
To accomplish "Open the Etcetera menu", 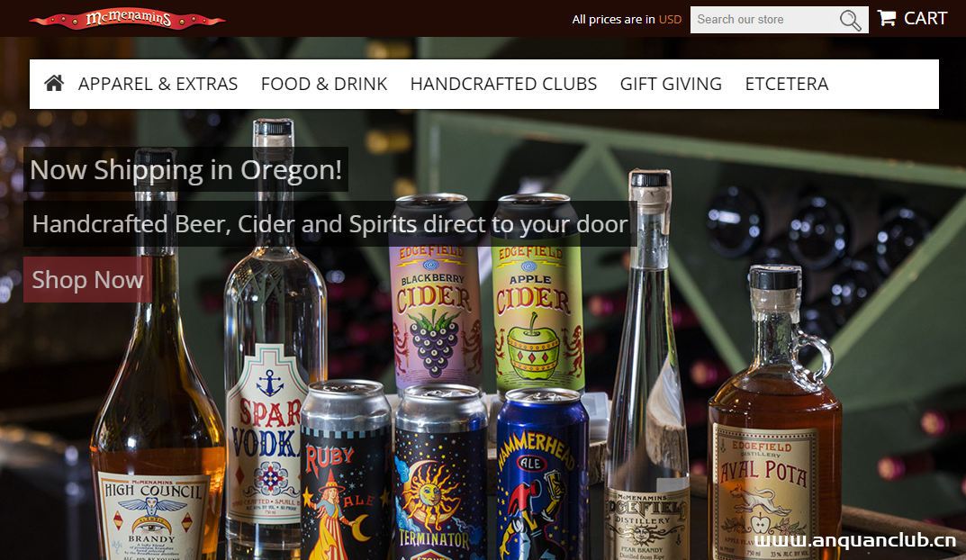I will point(787,84).
